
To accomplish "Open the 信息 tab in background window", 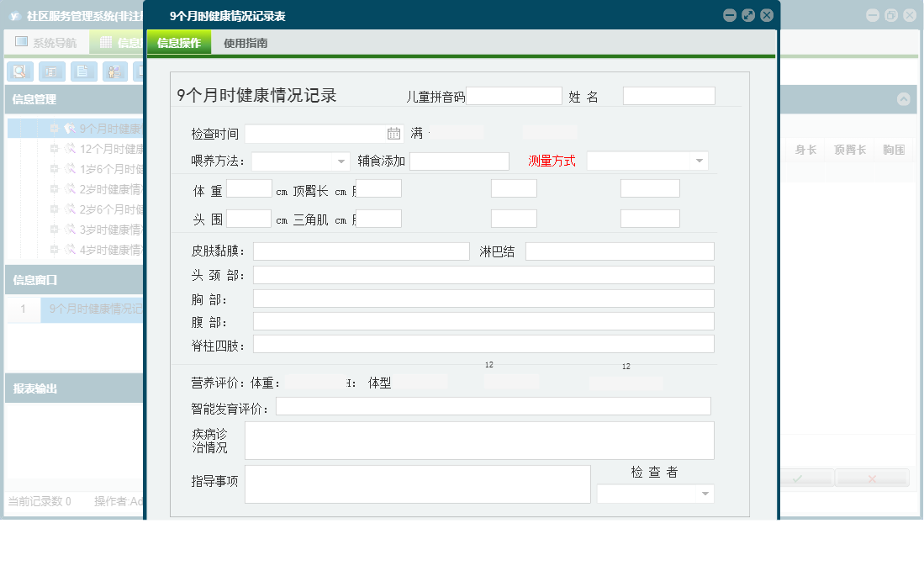I will click(117, 42).
